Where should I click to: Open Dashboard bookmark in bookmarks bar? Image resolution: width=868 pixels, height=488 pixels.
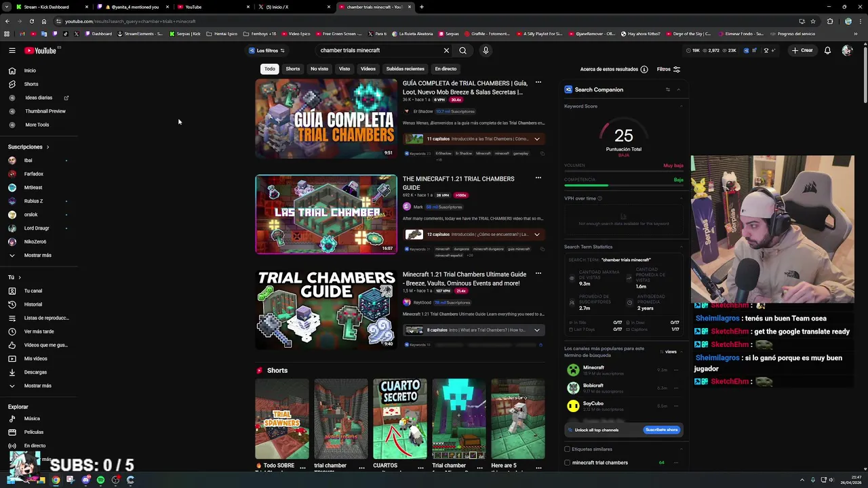(x=99, y=34)
